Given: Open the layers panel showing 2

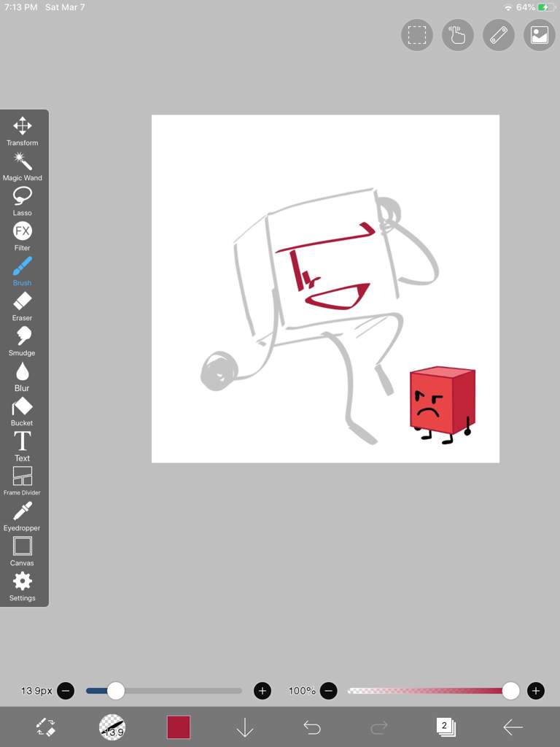Looking at the screenshot, I should [x=446, y=727].
